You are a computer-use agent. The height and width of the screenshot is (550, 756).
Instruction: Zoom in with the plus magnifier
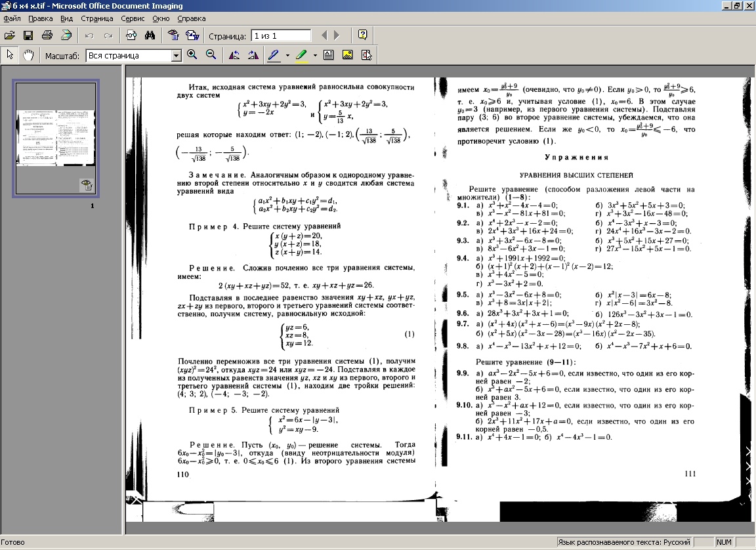192,55
